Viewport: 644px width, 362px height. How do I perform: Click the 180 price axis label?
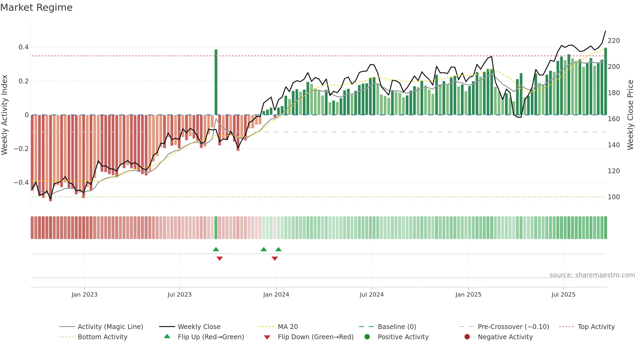(614, 93)
